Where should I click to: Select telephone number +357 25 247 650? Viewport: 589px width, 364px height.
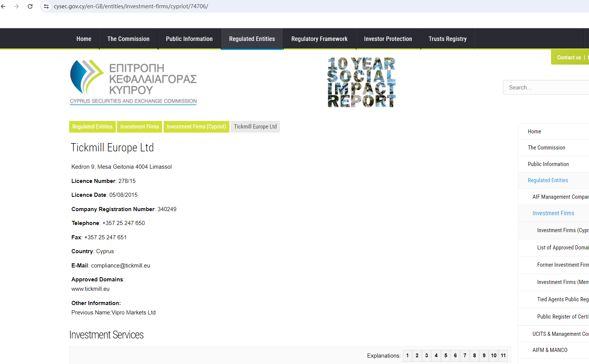point(124,223)
